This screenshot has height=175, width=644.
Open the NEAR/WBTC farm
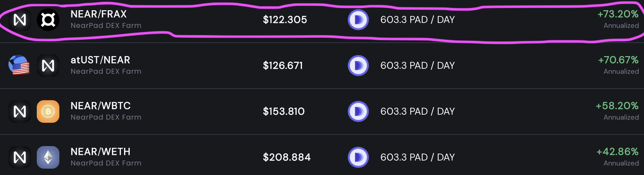point(322,111)
